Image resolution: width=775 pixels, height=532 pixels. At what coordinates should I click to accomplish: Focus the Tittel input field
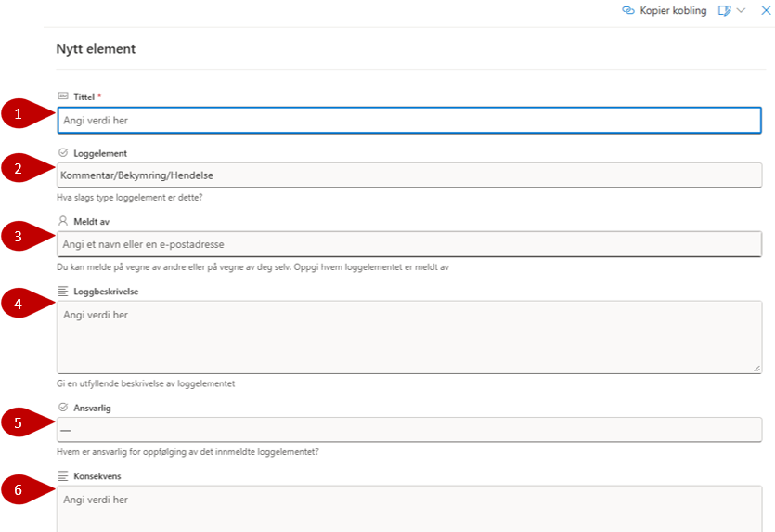coord(409,121)
